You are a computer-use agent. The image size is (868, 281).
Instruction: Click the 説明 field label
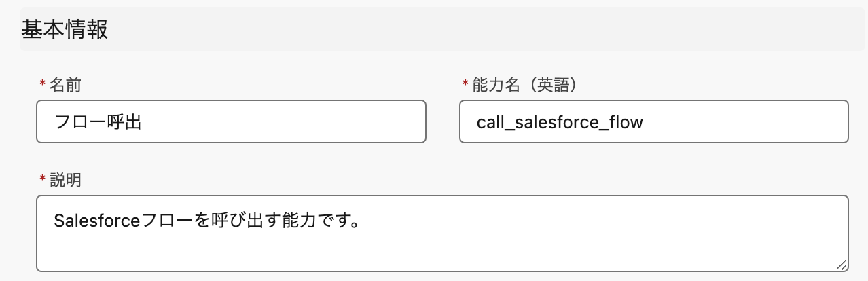tap(66, 180)
